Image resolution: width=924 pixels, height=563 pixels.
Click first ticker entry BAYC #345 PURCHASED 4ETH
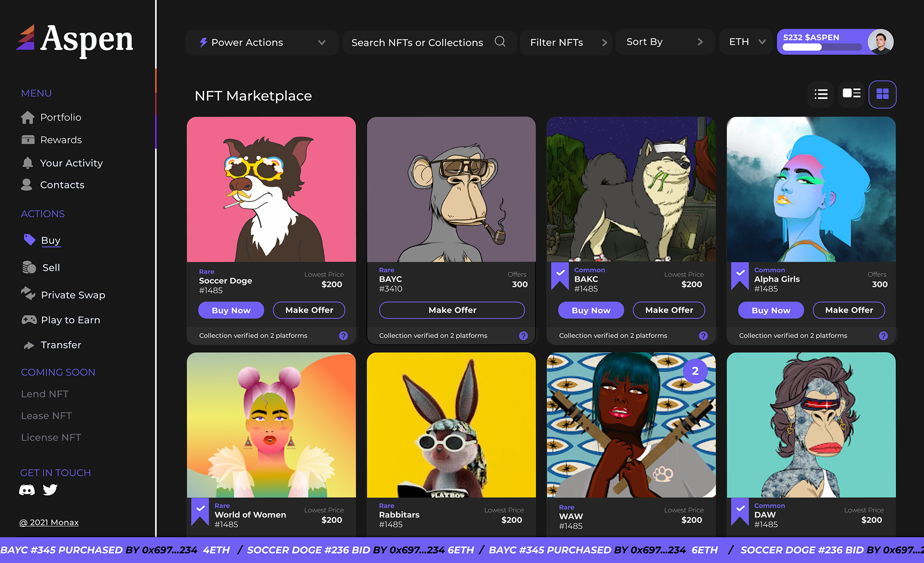click(115, 550)
